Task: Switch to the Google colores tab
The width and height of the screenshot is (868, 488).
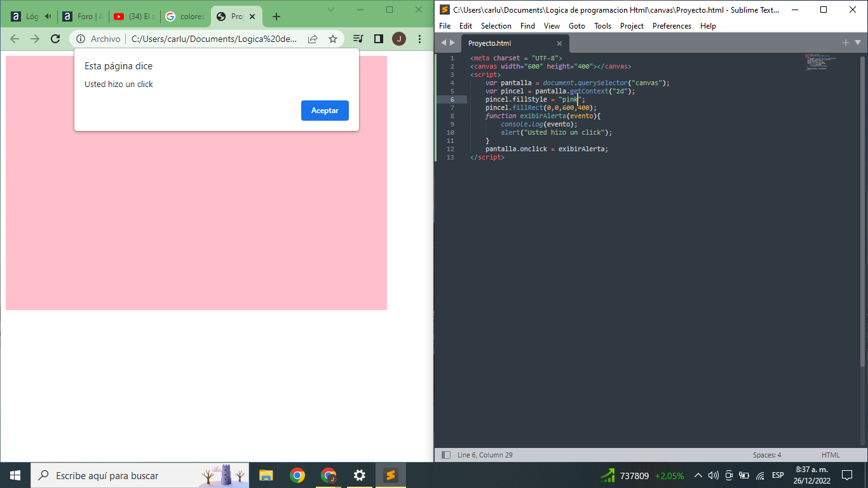Action: tap(186, 17)
